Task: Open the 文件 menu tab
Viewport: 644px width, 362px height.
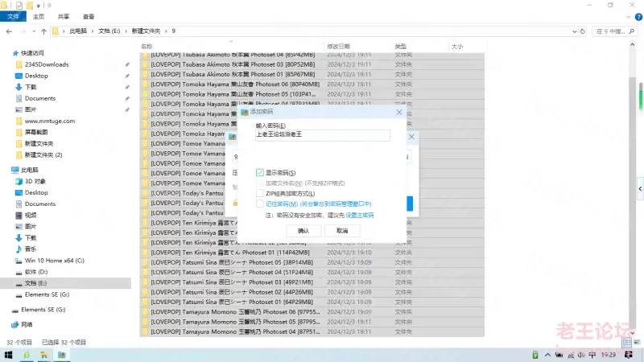Action: [13, 16]
